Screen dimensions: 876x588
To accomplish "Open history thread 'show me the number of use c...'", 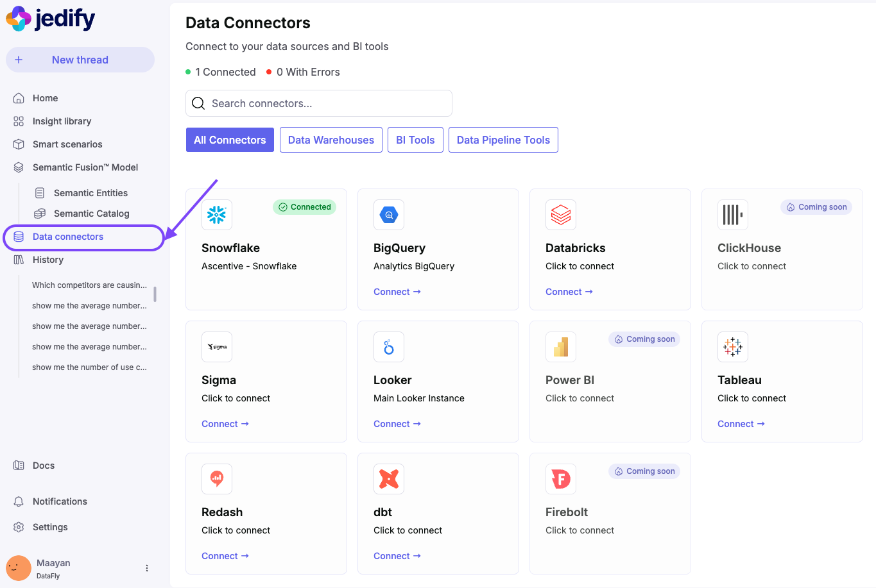I will coord(89,367).
